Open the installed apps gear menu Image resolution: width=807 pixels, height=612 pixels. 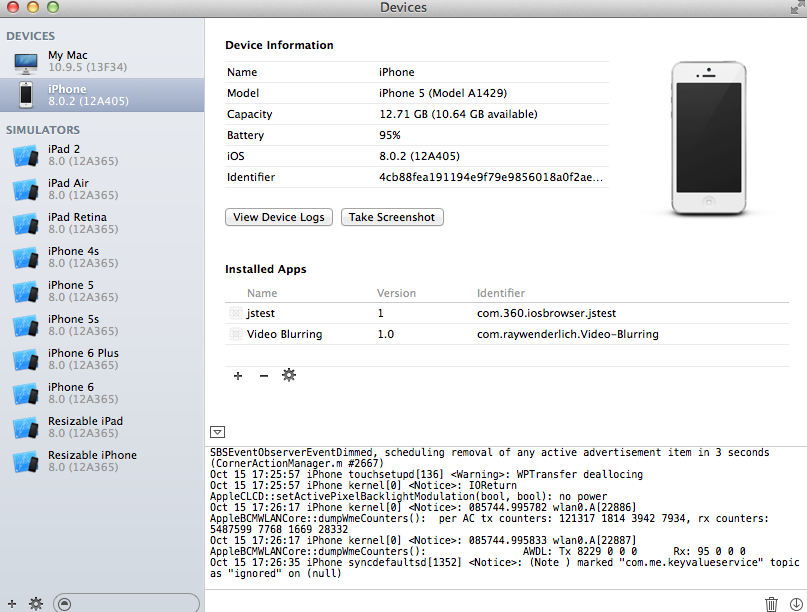click(289, 375)
